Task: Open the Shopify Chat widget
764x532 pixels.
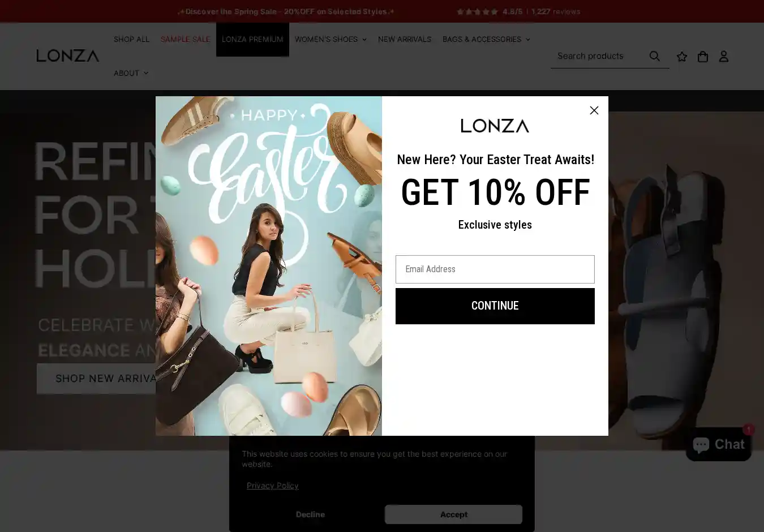Action: 719,444
